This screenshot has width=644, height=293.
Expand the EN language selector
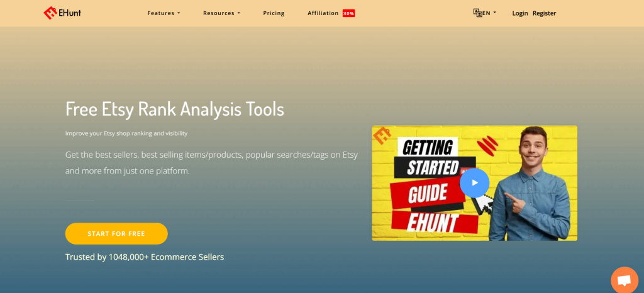click(x=489, y=13)
